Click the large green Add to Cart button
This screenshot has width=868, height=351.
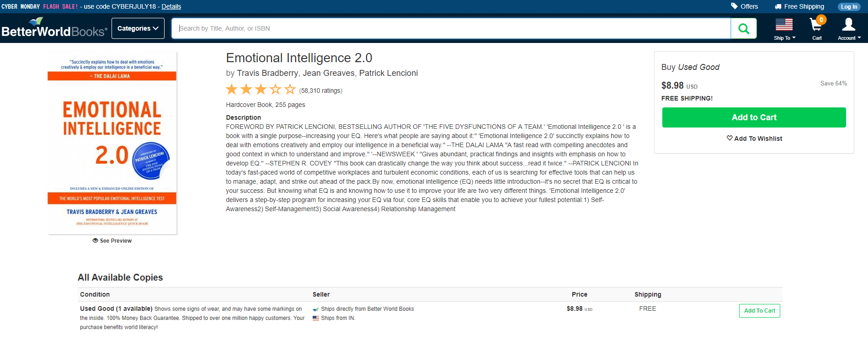[754, 117]
